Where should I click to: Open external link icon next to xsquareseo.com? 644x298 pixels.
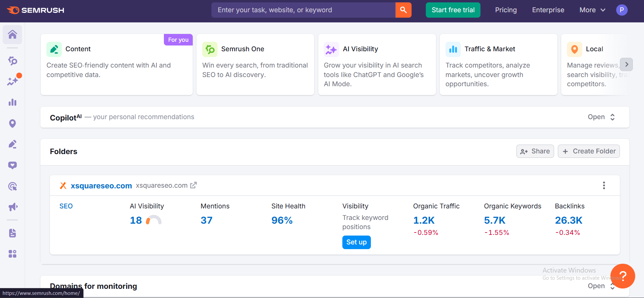pos(193,185)
